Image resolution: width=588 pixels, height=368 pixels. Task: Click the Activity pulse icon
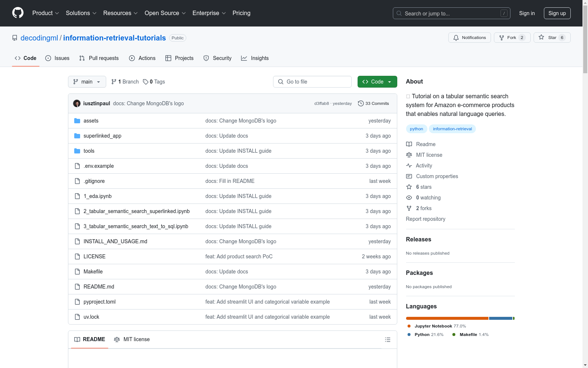[409, 166]
